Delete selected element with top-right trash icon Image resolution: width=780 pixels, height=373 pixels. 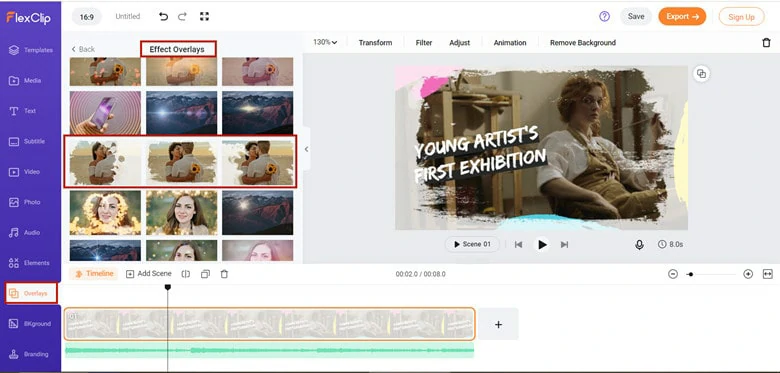(767, 43)
